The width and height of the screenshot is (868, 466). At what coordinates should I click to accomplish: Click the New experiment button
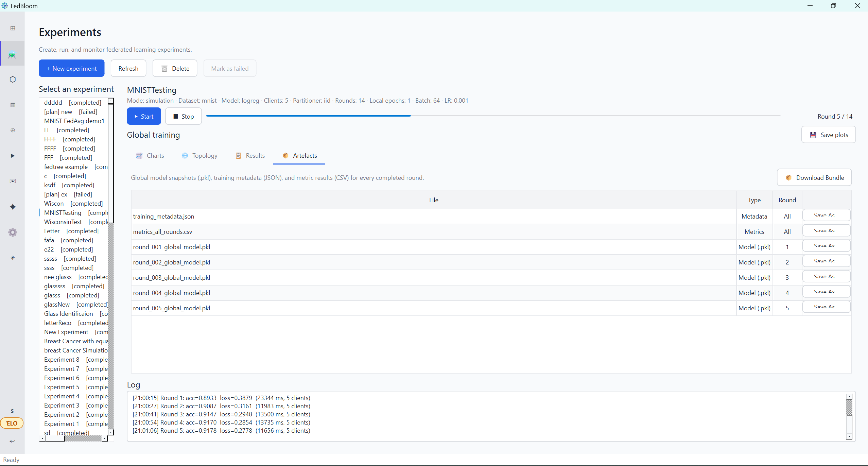[x=72, y=68]
